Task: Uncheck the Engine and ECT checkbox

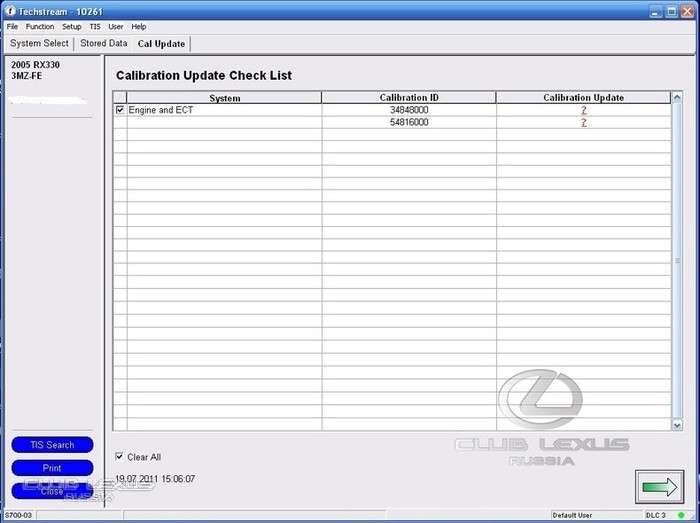Action: (x=120, y=110)
